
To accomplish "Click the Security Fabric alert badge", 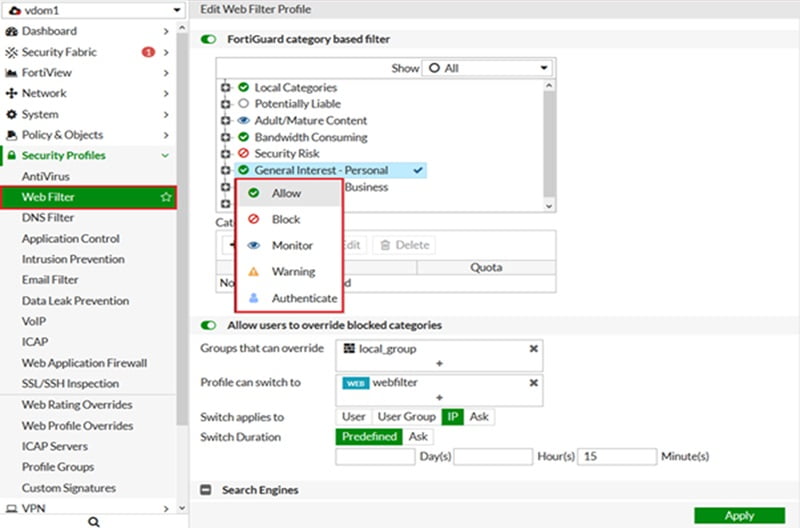I will (x=148, y=52).
